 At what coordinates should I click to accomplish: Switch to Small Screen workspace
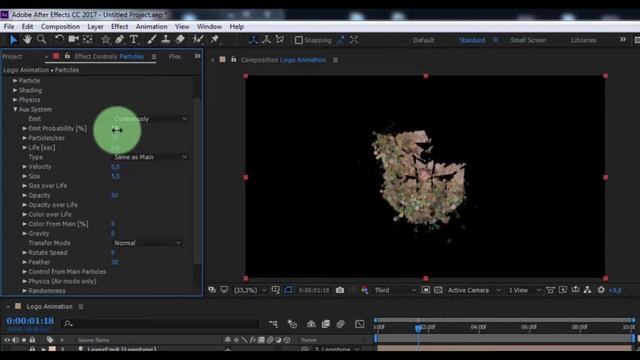pos(528,40)
